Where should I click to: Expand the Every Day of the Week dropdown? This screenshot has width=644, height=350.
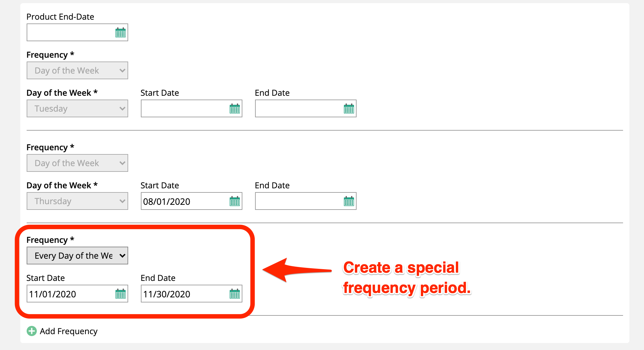pyautogui.click(x=77, y=256)
